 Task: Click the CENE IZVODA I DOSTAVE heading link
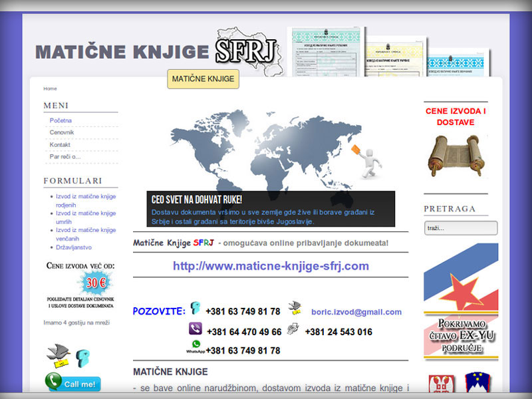(x=456, y=116)
